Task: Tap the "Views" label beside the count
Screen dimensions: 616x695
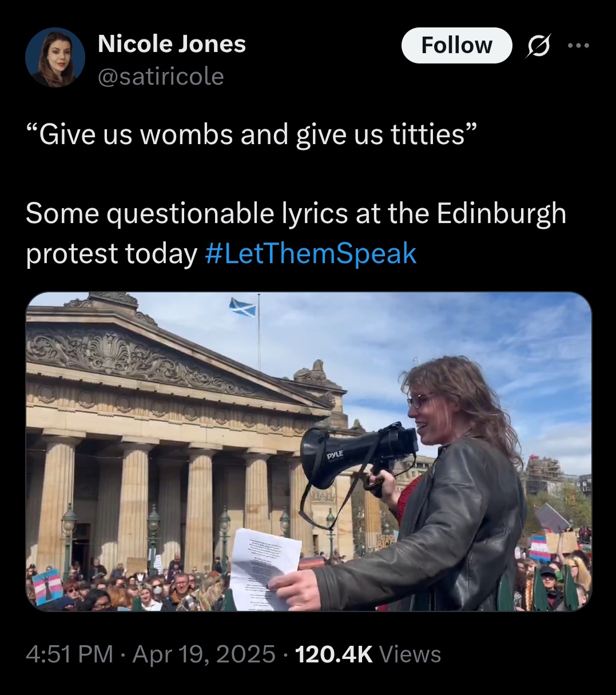Action: pyautogui.click(x=410, y=654)
